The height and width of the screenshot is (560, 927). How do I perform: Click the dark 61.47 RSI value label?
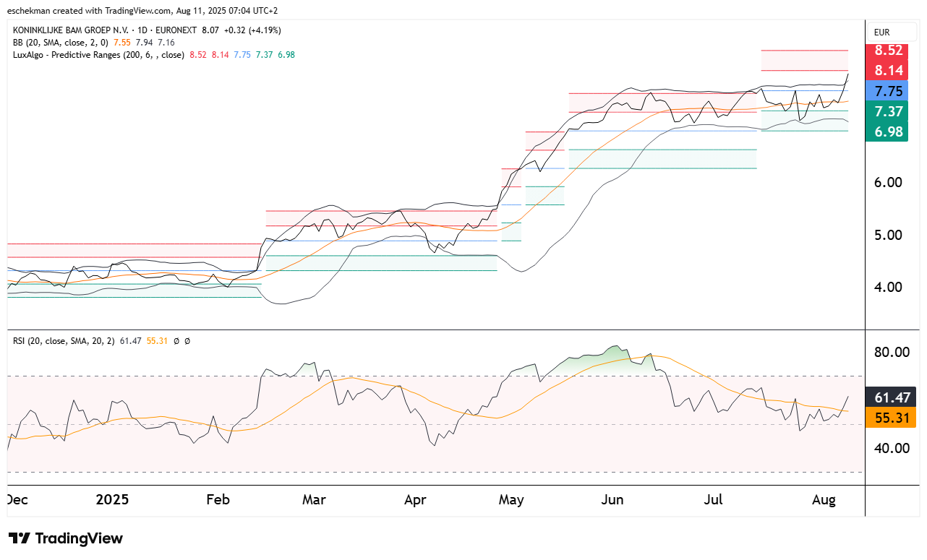pos(891,397)
